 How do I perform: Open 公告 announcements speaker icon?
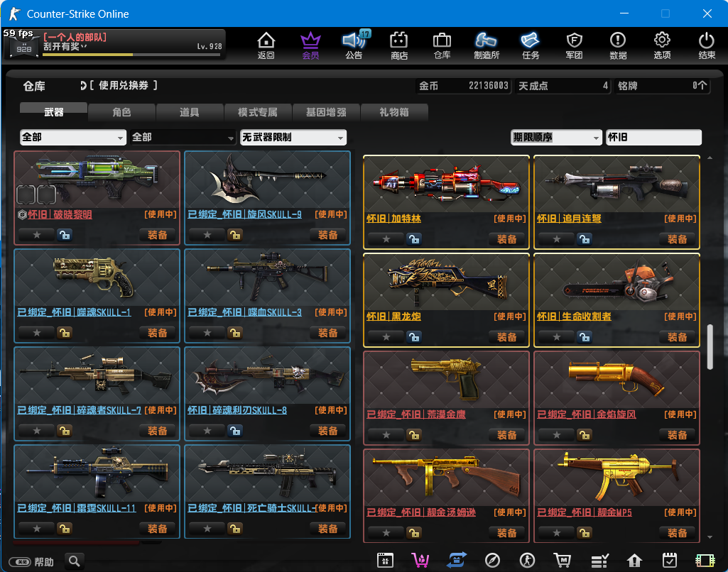[x=354, y=45]
